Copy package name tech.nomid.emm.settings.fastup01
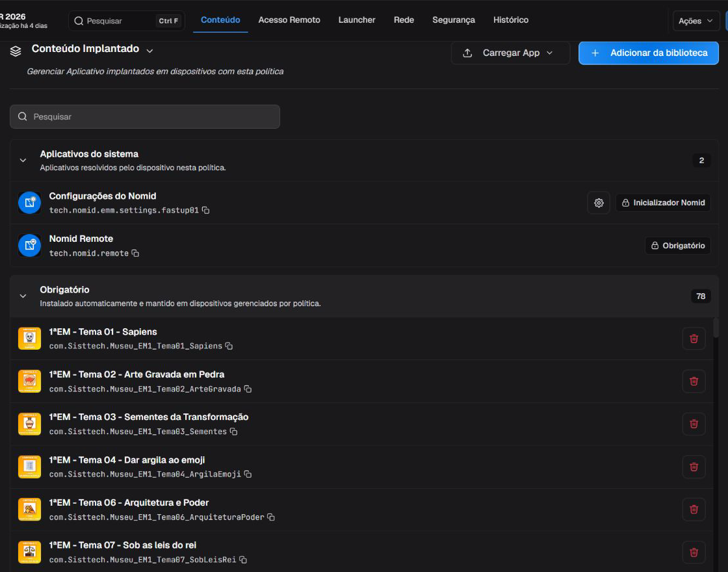 tap(205, 211)
